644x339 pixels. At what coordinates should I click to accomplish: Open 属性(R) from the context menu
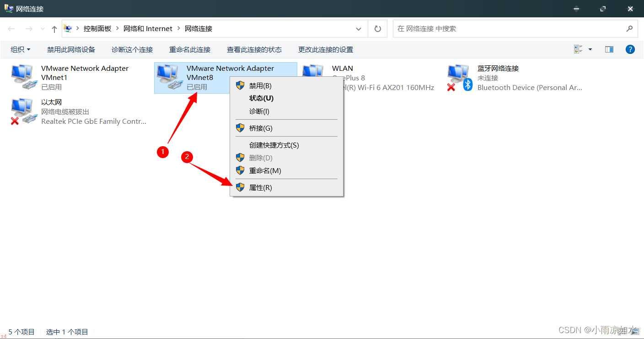(287, 187)
